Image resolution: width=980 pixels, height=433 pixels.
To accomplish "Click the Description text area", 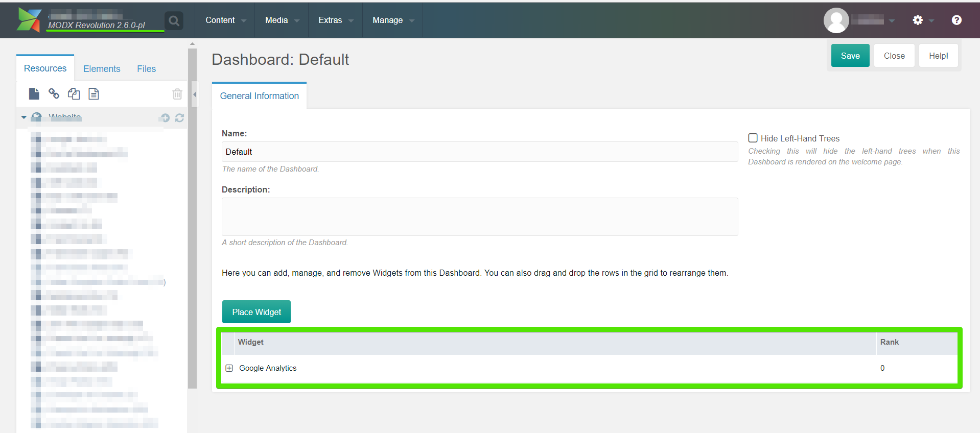I will (480, 216).
